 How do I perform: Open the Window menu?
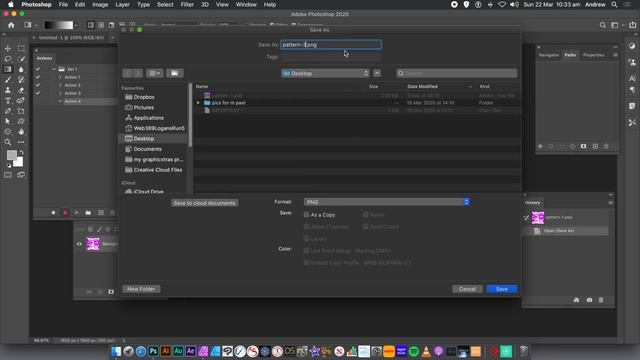coord(246,4)
